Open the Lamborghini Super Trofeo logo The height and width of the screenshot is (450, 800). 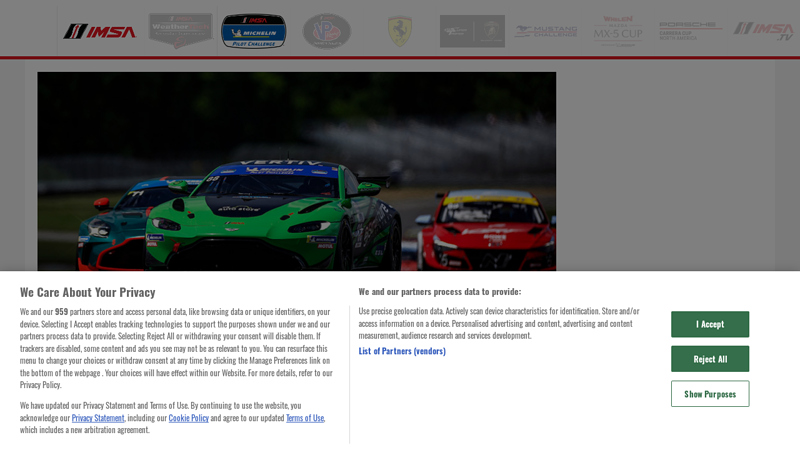click(472, 31)
